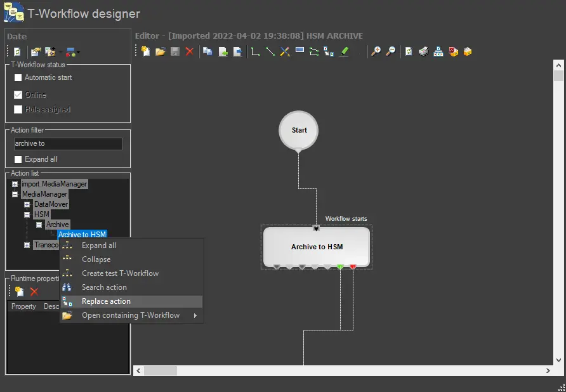Delete runtime property with red X icon

click(34, 291)
